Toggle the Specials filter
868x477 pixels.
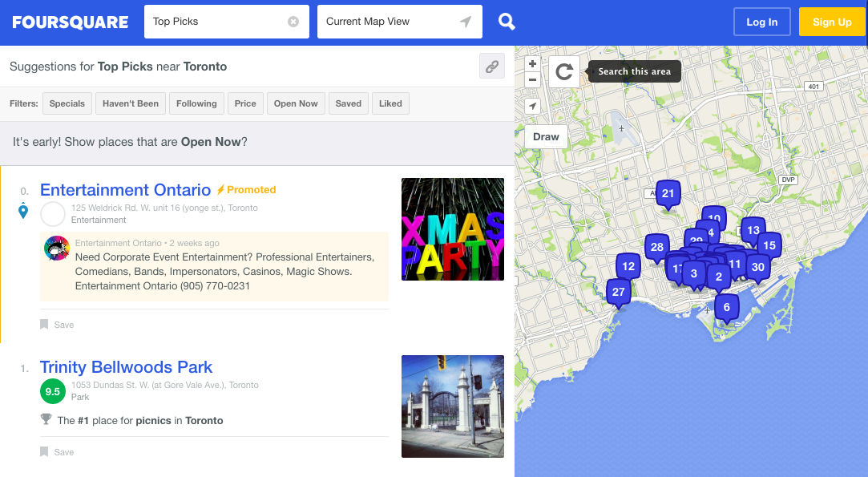pos(67,103)
